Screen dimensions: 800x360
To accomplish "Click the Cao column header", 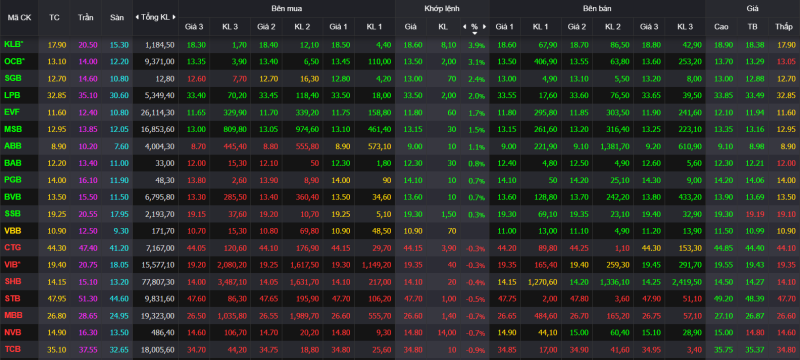I will click(x=721, y=27).
